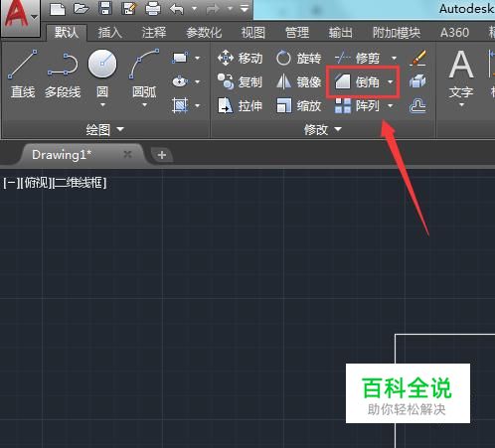This screenshot has width=495, height=448.
Task: Undo the last action
Action: 177,9
